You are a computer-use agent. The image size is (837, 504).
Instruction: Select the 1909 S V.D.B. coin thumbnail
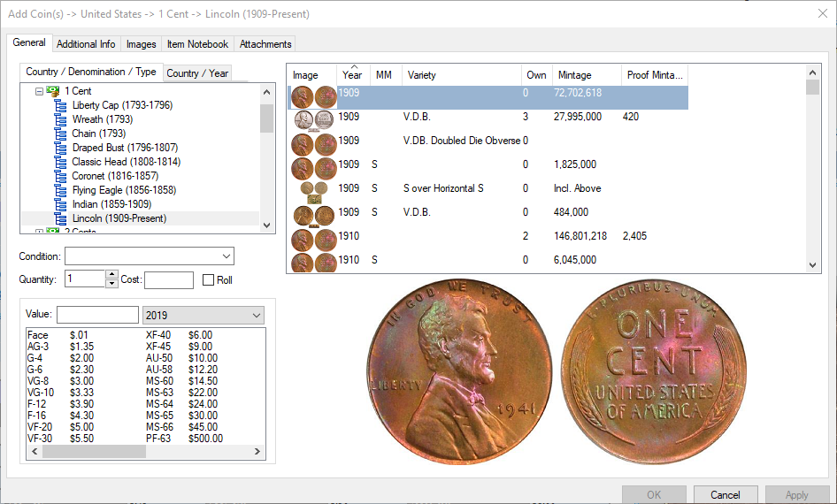314,216
